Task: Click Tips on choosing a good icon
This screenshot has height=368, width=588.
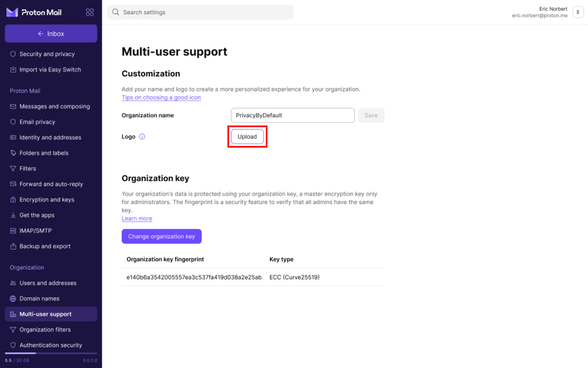Action: [x=161, y=97]
